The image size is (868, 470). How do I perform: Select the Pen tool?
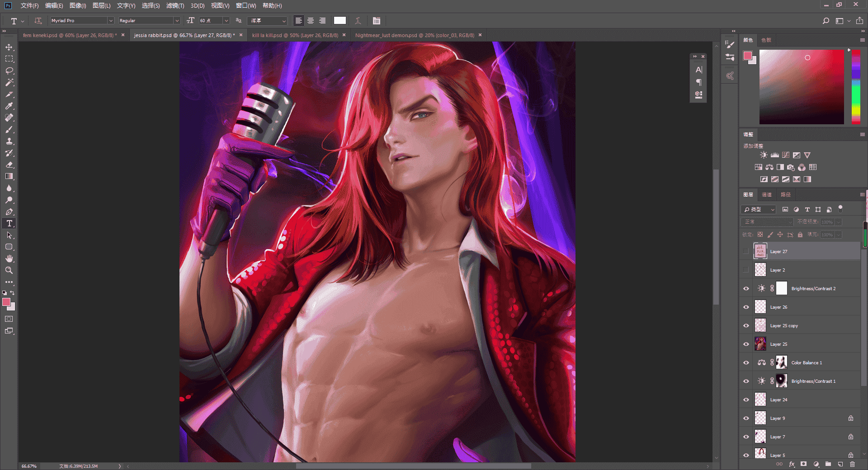9,212
